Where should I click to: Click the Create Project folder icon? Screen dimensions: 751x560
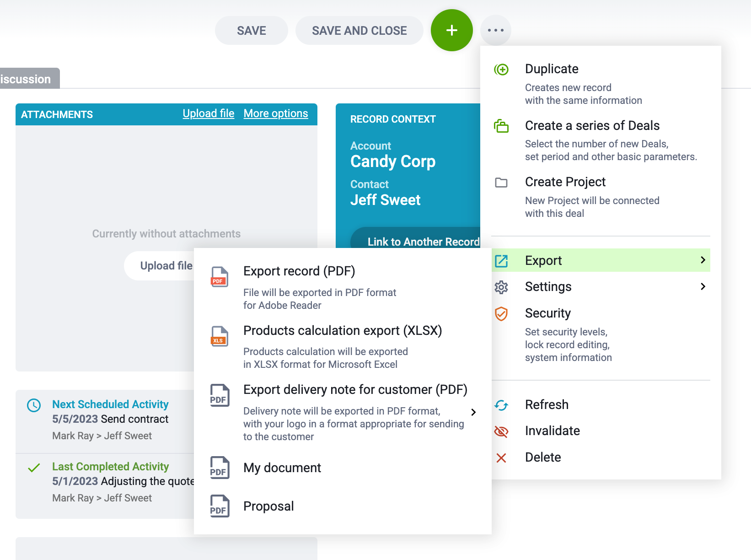pyautogui.click(x=501, y=183)
